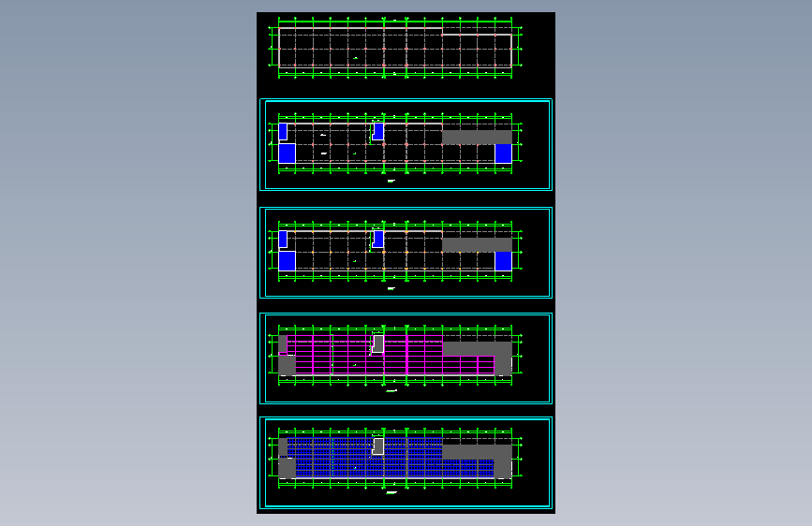812x526 pixels.
Task: Select the white title label under the bottom plan
Action: pyautogui.click(x=391, y=493)
